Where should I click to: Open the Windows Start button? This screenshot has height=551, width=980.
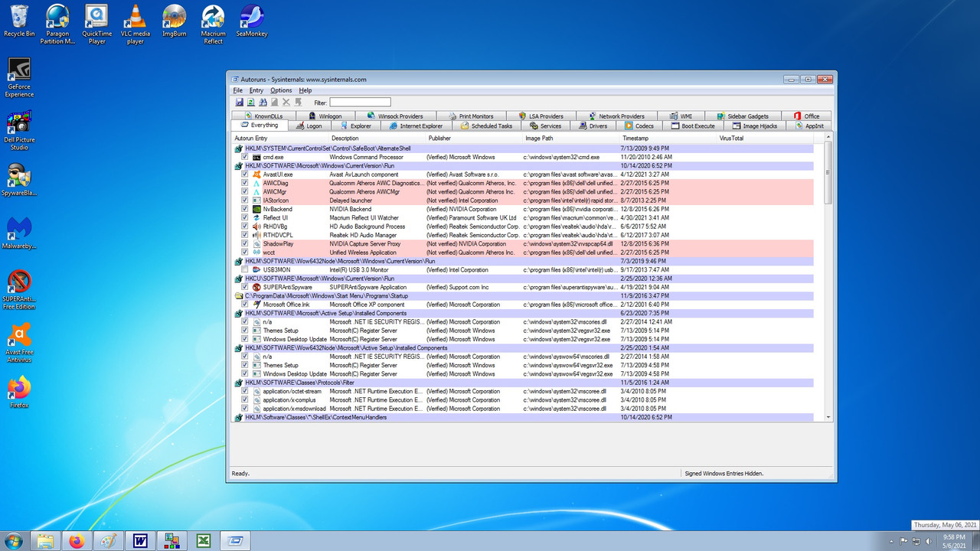(x=13, y=540)
